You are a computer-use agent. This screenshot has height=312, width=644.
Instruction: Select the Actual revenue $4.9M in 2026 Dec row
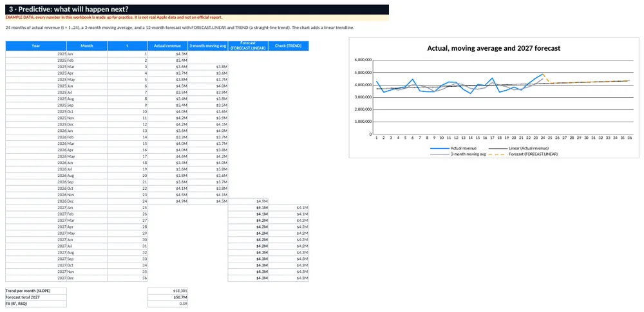click(167, 201)
